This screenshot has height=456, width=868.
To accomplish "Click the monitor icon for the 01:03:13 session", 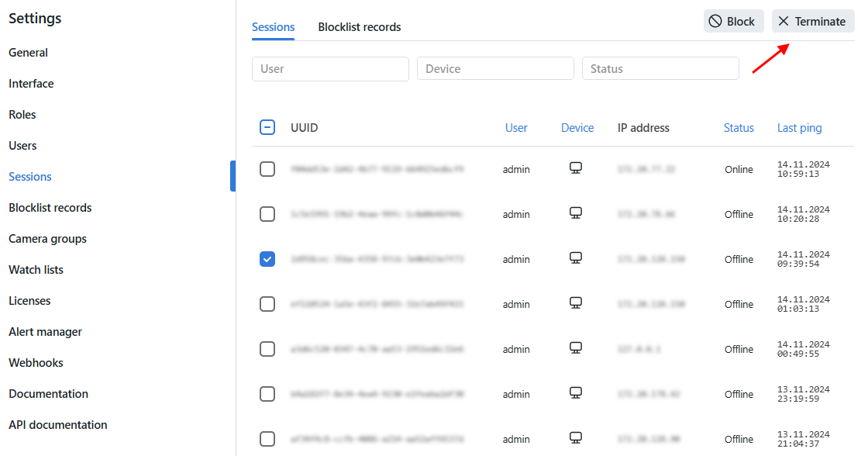I will pyautogui.click(x=576, y=303).
